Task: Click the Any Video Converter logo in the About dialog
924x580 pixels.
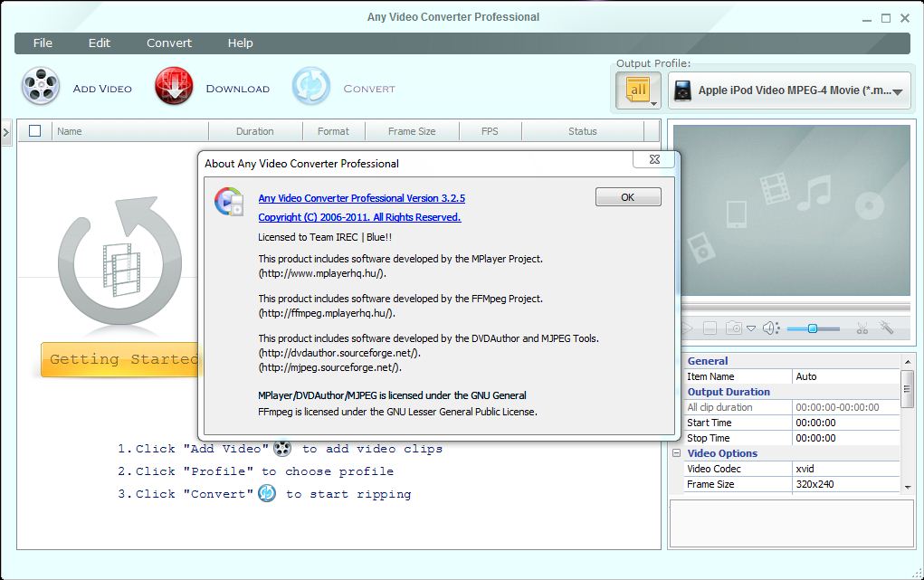Action: pyautogui.click(x=229, y=202)
